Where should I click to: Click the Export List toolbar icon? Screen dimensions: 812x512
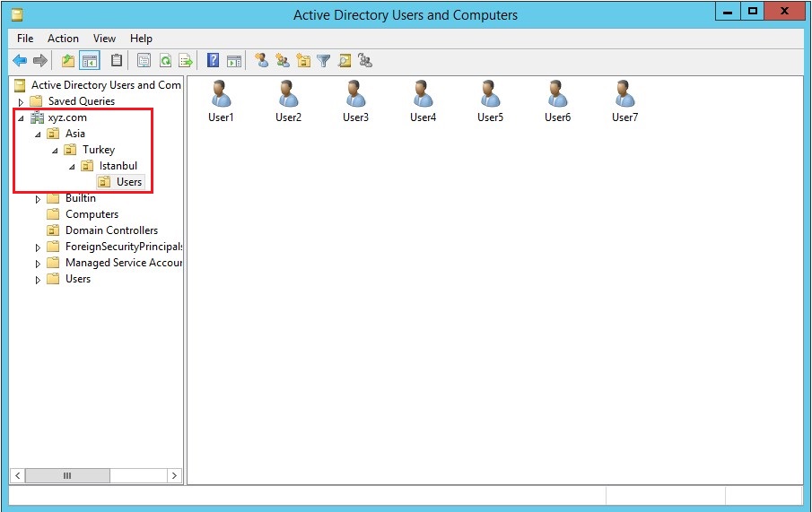pos(186,61)
